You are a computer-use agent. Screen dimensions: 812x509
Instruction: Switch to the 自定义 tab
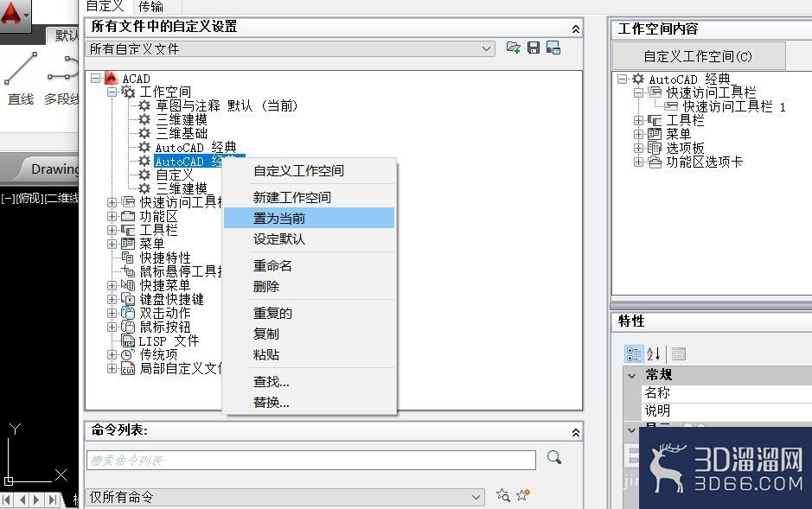(105, 6)
